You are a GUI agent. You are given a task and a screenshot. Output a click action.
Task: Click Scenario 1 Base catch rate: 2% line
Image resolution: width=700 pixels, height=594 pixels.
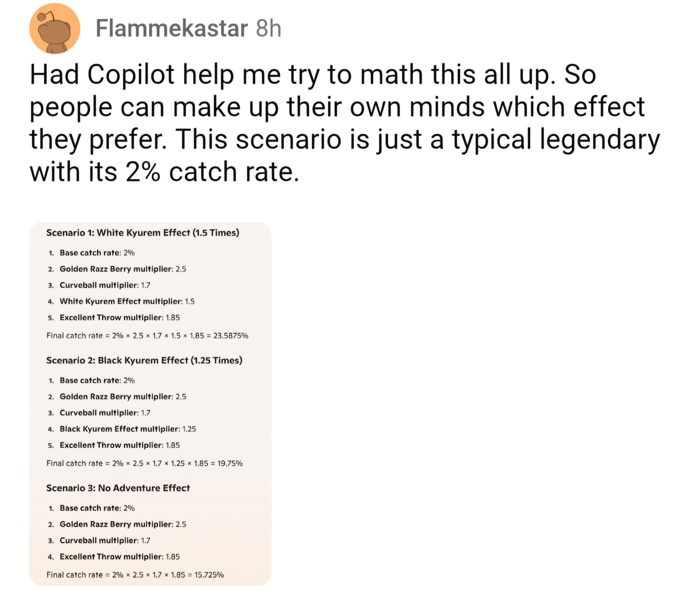pos(91,253)
